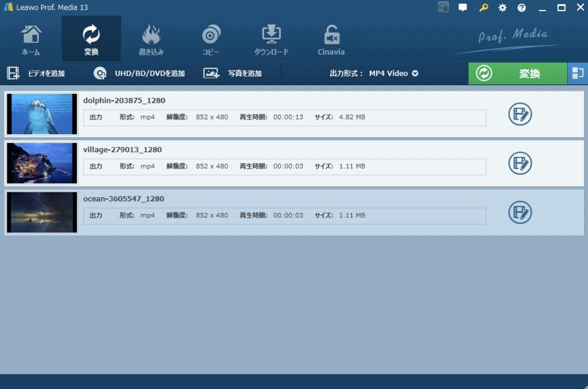Open help with the question mark icon

[521, 7]
